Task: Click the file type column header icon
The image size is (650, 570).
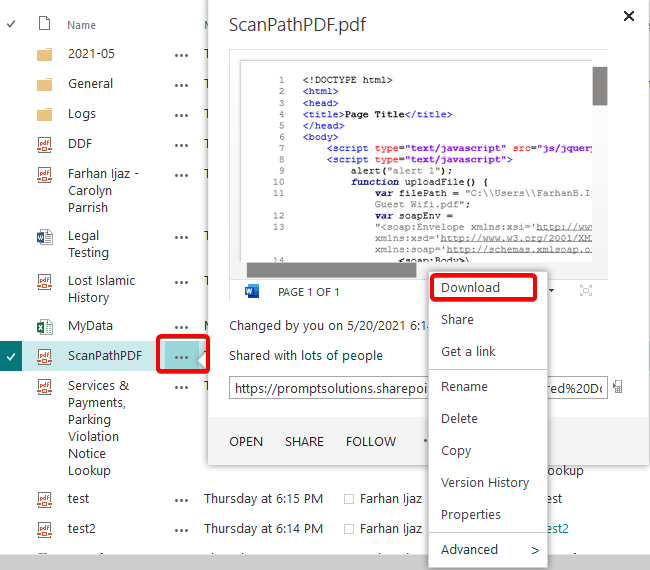Action: [44, 23]
